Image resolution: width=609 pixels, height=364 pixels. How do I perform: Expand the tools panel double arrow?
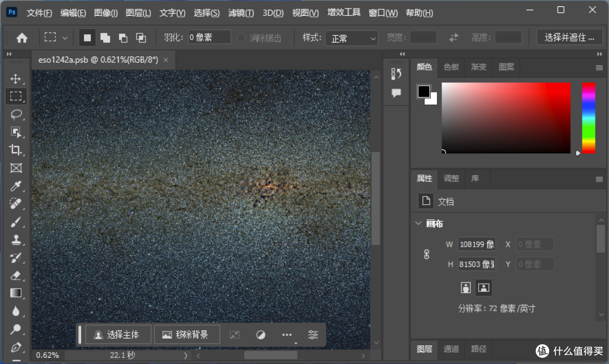[x=10, y=54]
